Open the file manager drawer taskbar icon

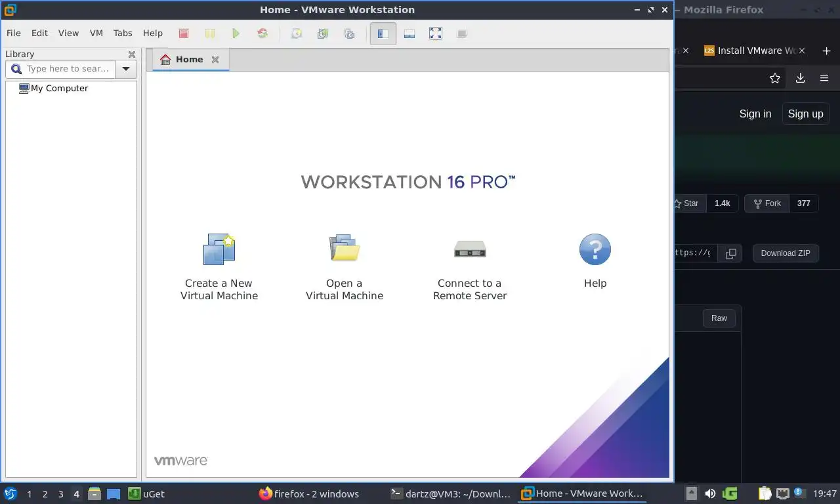pyautogui.click(x=94, y=494)
